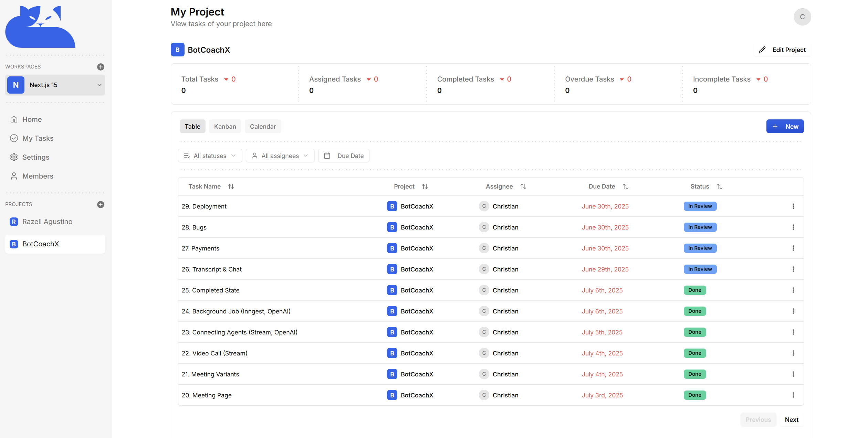Open the user avatar in top right
The width and height of the screenshot is (868, 438).
pyautogui.click(x=802, y=17)
